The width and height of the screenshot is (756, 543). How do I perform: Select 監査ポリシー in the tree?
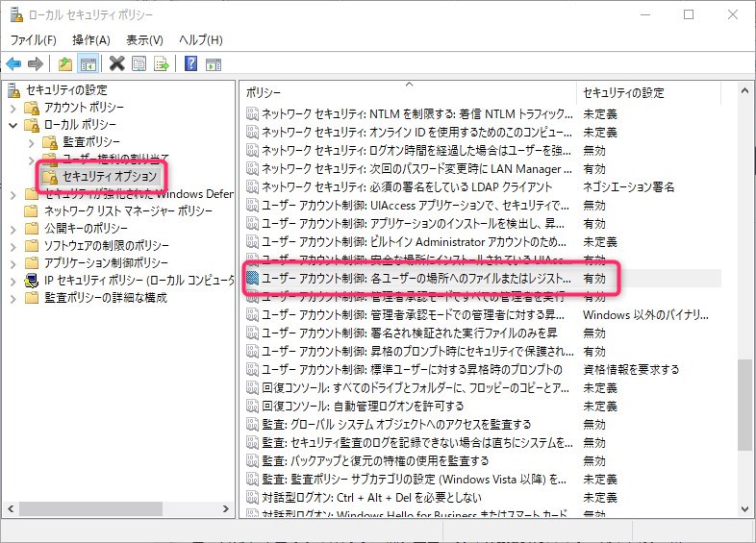click(x=91, y=141)
